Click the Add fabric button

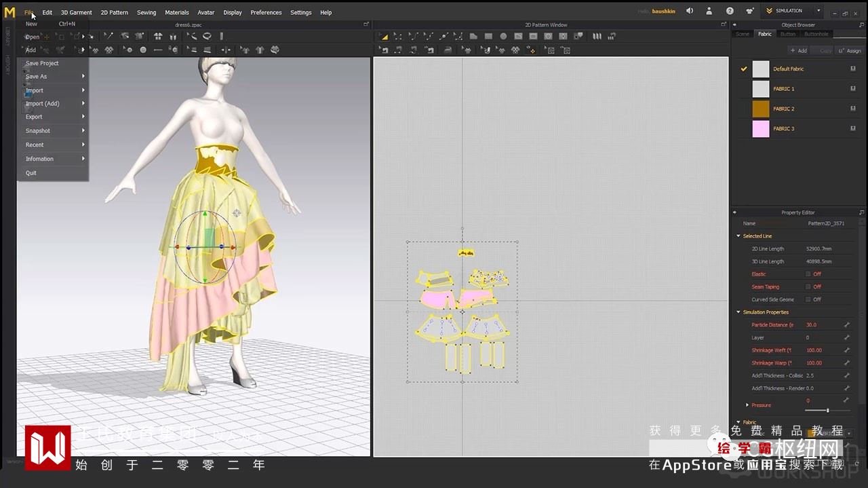tap(798, 50)
